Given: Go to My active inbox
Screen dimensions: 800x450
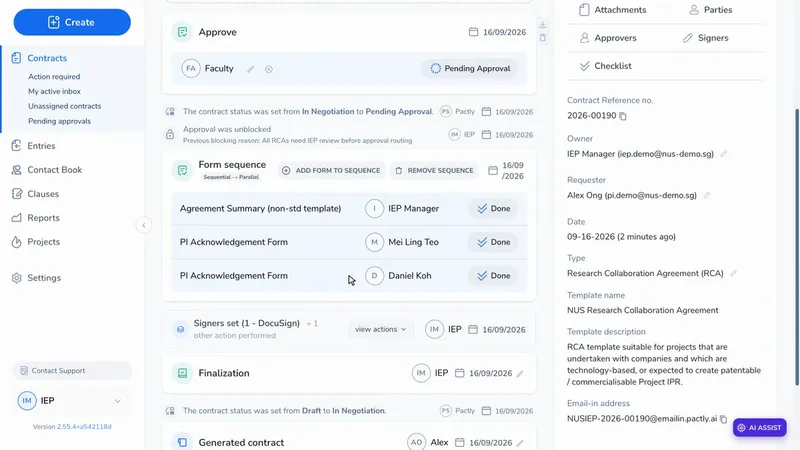Looking at the screenshot, I should pos(54,91).
